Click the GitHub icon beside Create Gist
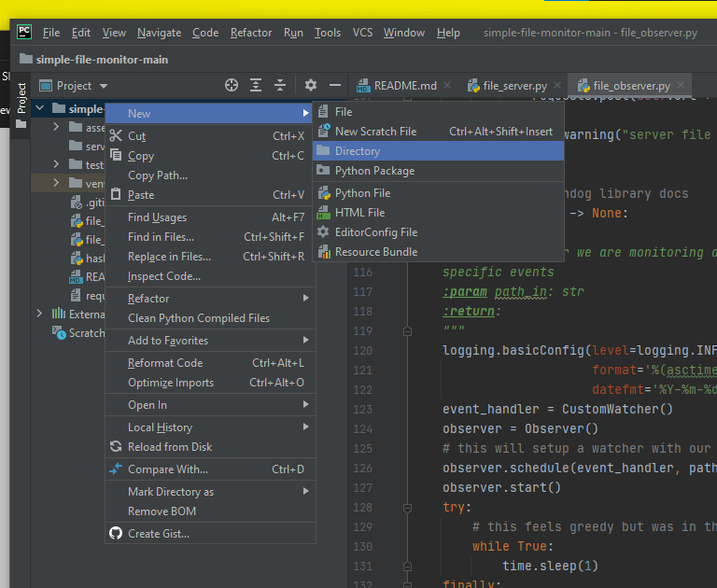Image resolution: width=717 pixels, height=588 pixels. click(116, 533)
